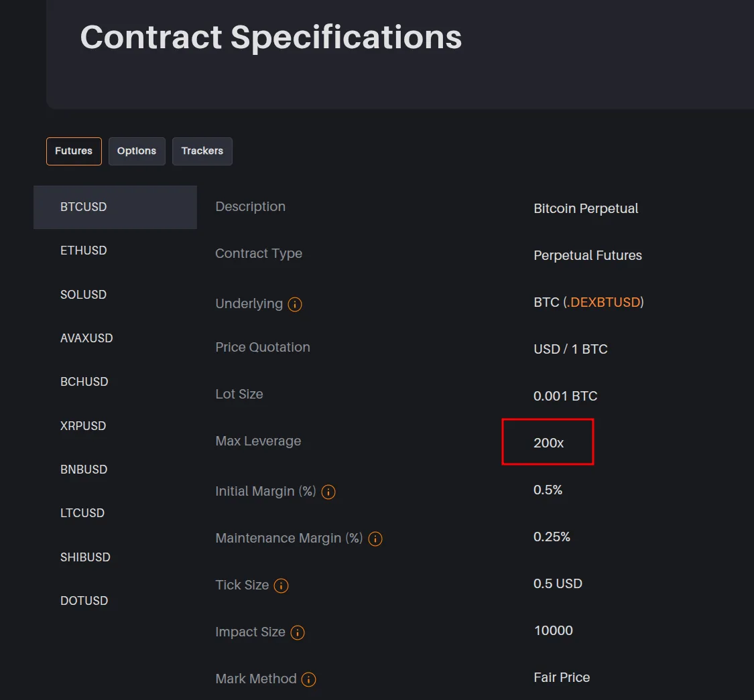
Task: Click info icon next to Underlying
Action: 295,305
